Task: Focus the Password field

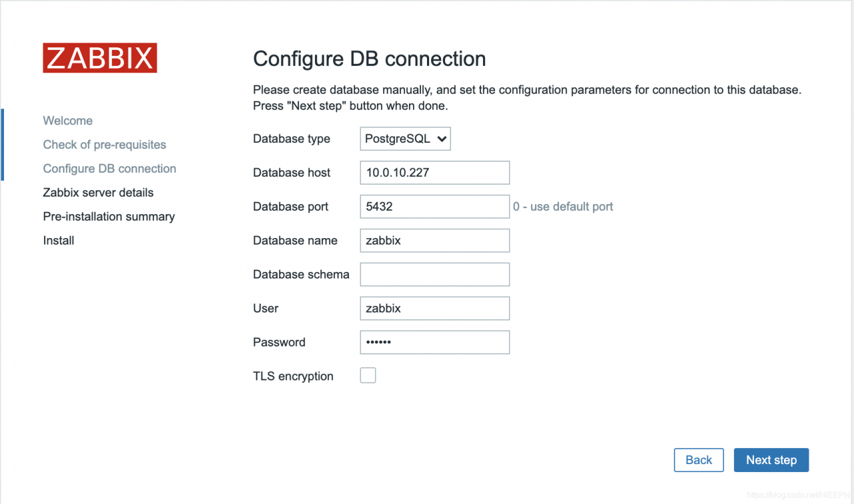Action: 435,342
